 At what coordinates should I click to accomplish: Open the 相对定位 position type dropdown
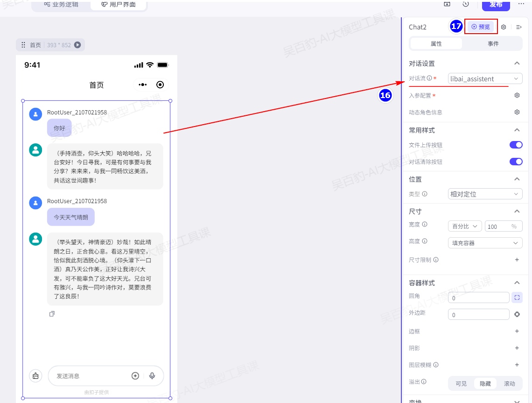point(485,194)
